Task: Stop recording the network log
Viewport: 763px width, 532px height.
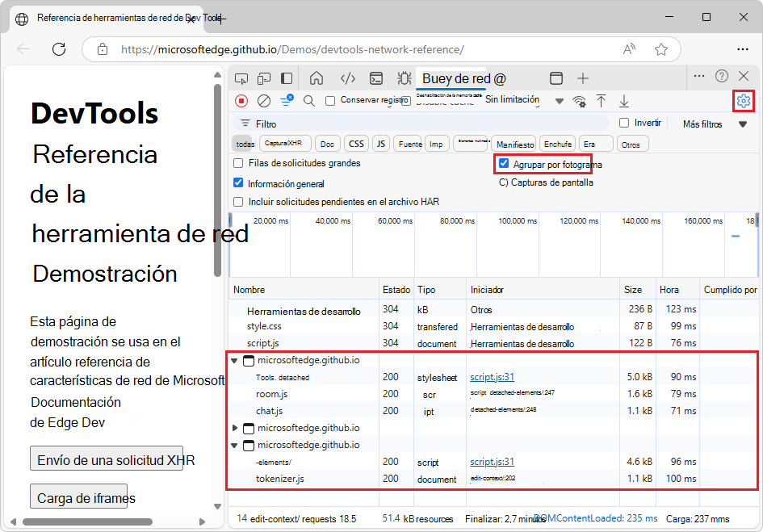Action: [x=241, y=100]
